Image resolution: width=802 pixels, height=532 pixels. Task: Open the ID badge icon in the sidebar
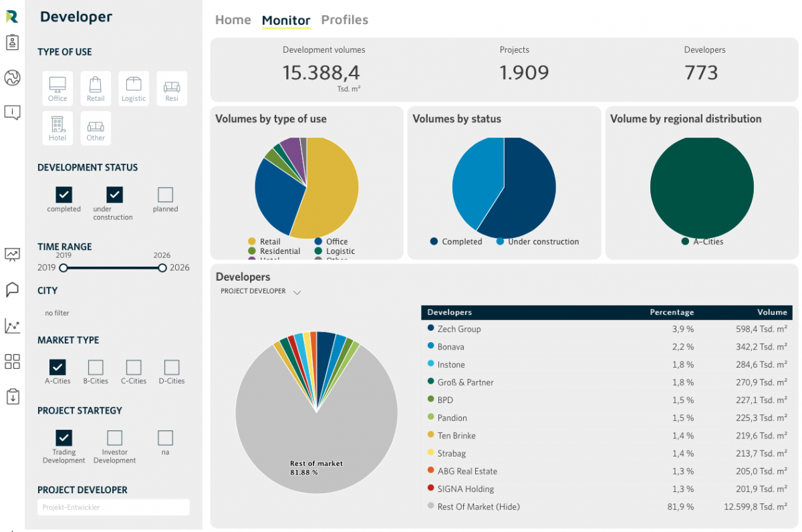[12, 43]
